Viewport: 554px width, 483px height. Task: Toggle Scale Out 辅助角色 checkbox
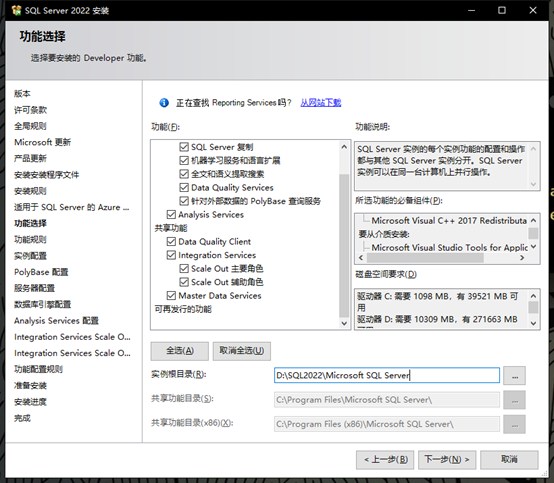point(184,282)
